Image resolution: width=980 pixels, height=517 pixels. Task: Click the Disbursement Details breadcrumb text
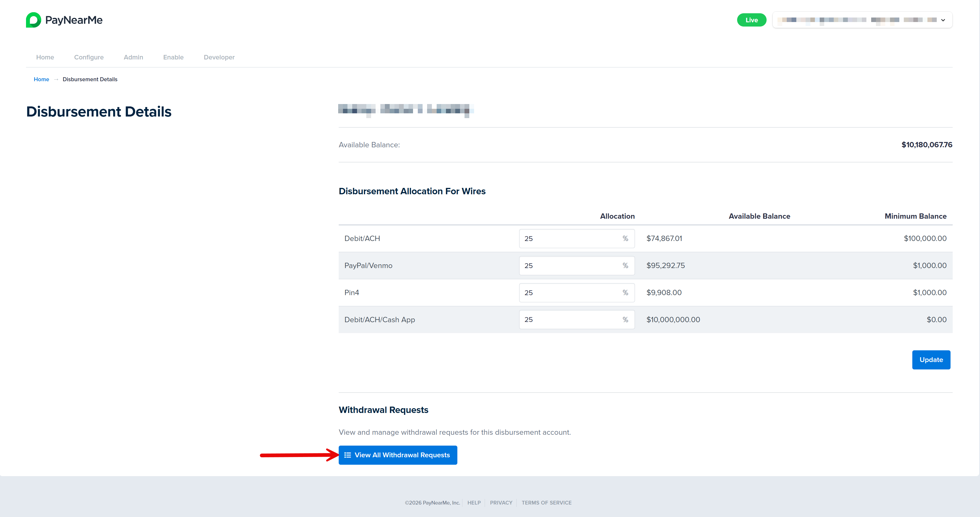click(x=90, y=79)
